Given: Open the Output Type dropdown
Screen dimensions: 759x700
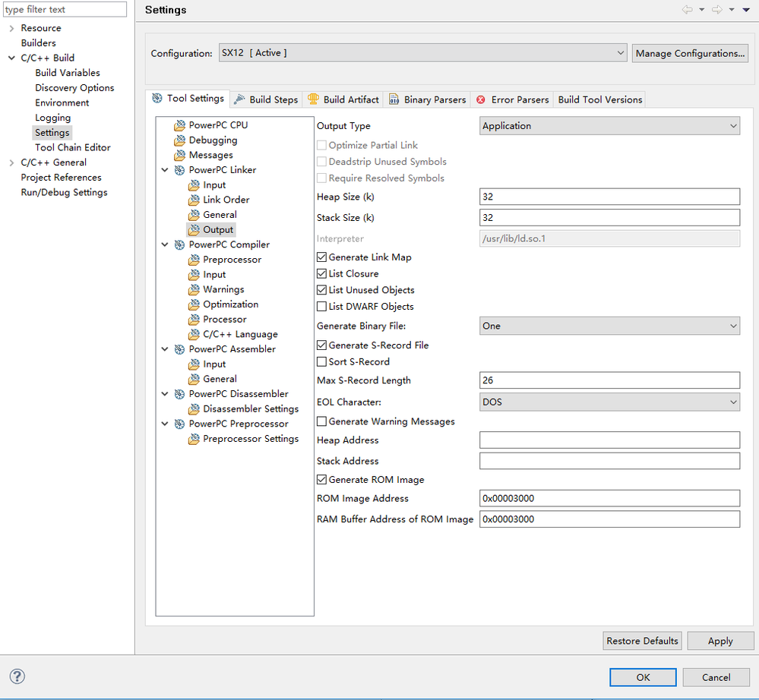Looking at the screenshot, I should 609,126.
